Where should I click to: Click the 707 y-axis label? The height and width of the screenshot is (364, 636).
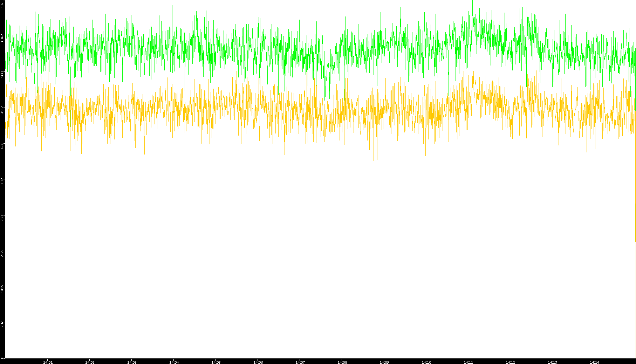pos(2,324)
